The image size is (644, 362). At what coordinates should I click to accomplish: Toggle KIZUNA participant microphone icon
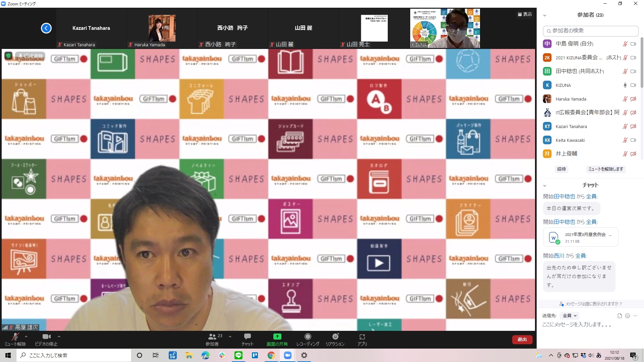coord(625,85)
